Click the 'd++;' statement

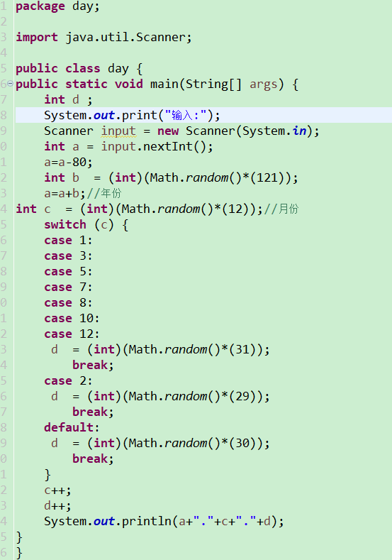point(58,506)
